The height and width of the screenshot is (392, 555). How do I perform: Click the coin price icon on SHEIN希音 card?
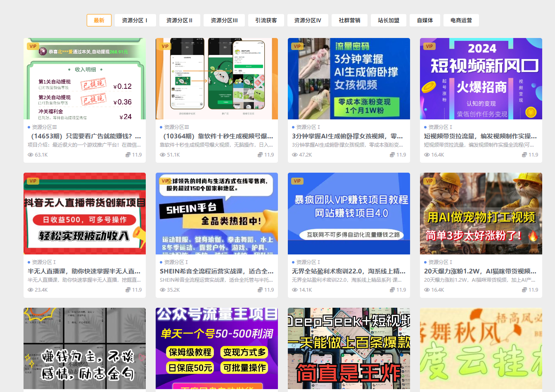[x=260, y=290]
